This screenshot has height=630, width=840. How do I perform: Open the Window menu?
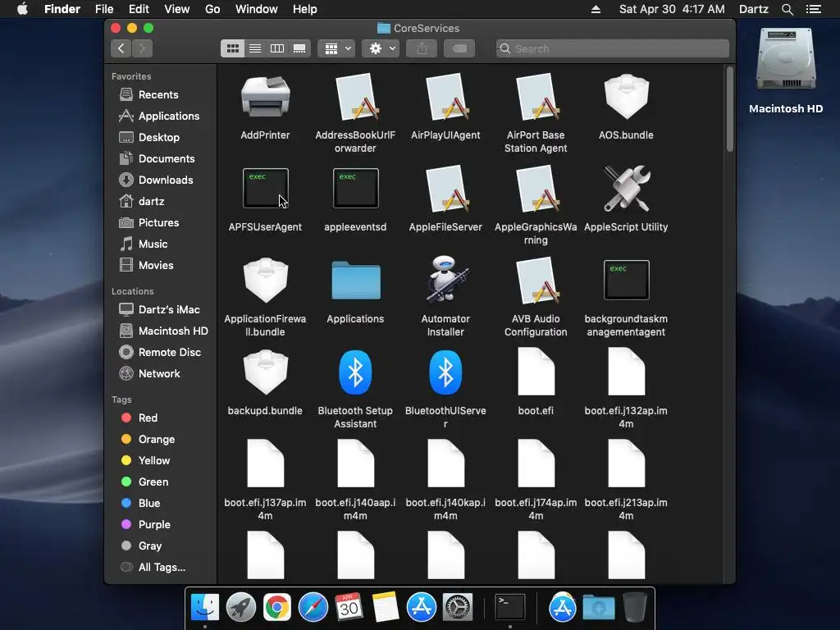pyautogui.click(x=257, y=9)
